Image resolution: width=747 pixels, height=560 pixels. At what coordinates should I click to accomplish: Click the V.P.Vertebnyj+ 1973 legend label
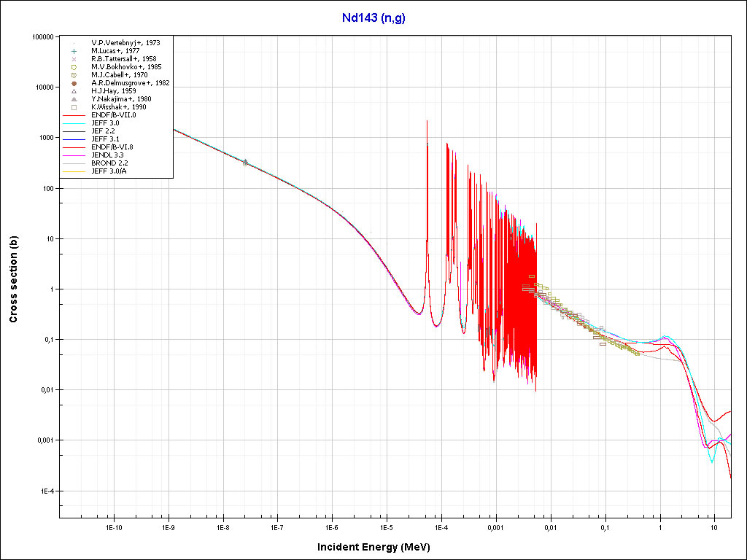point(125,43)
